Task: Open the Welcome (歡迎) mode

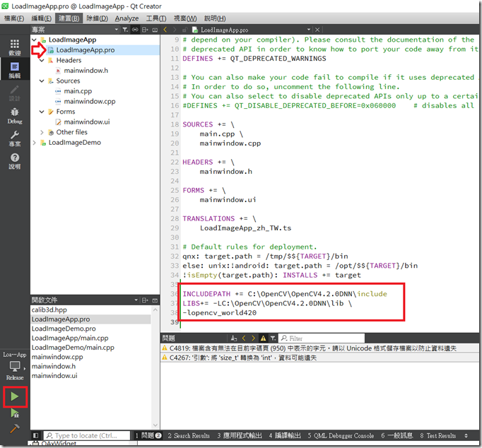Action: tap(14, 47)
